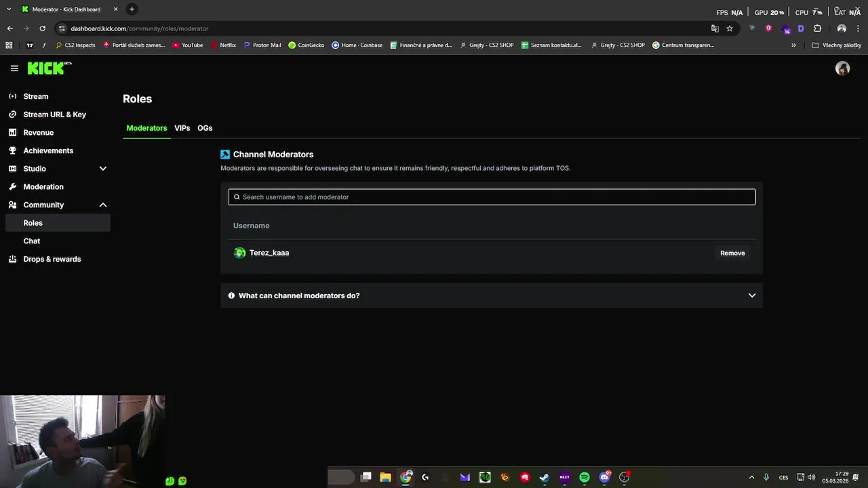868x488 pixels.
Task: Open the Achievements sidebar page
Action: (48, 150)
